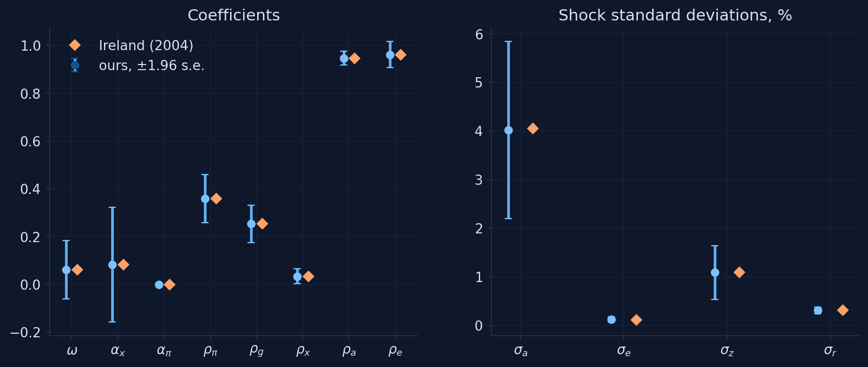868x367 pixels.
Task: Click the blue point for σe
Action: click(x=611, y=319)
